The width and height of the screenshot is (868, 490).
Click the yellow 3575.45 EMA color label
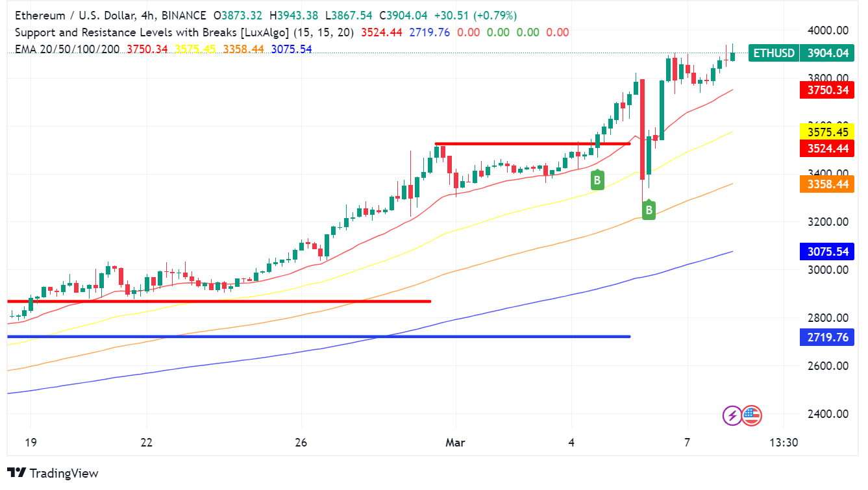point(826,132)
